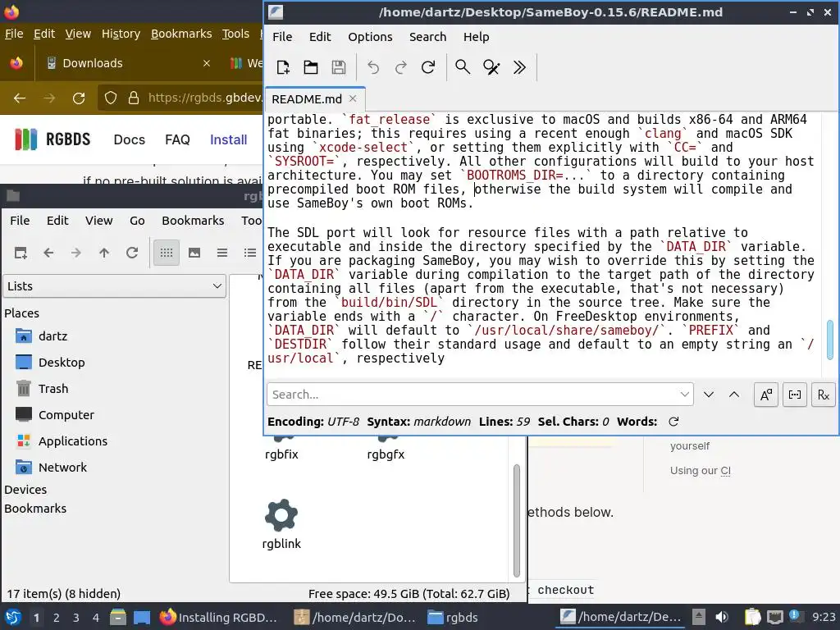
Task: Open the editor's Edit menu
Action: (x=320, y=37)
